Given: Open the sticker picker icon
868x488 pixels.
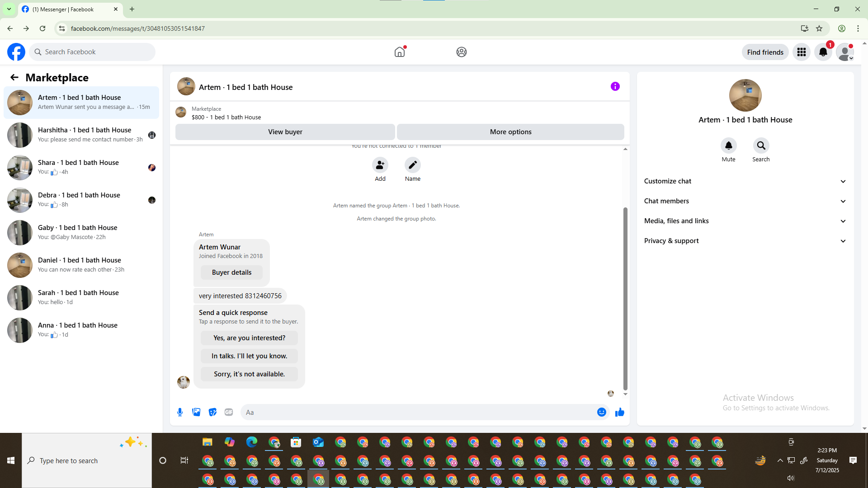Looking at the screenshot, I should (212, 412).
